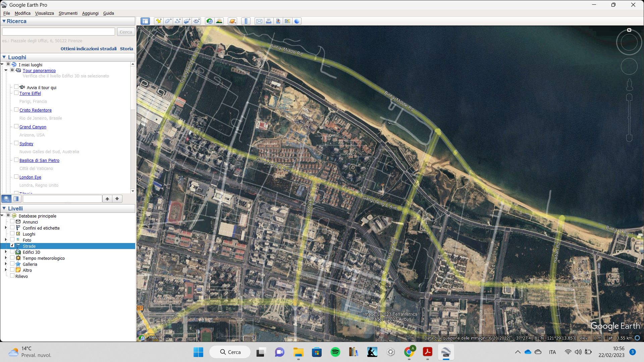Uncheck the Strade layer checkbox

pos(12,246)
